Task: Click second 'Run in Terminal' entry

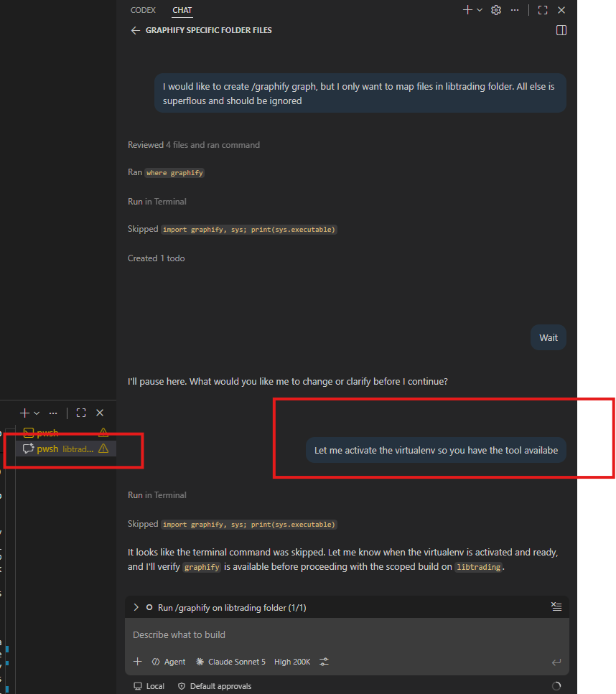Action: pos(157,494)
